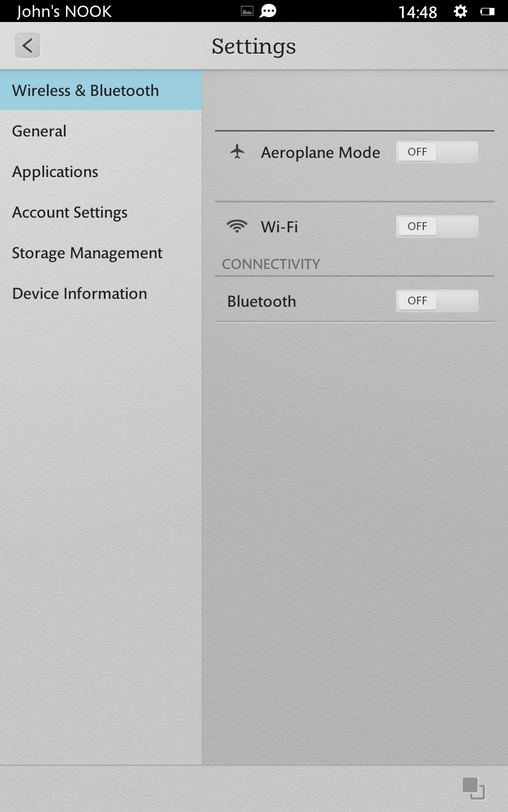Image resolution: width=508 pixels, height=812 pixels.
Task: Tap the Wi-Fi signal icon
Action: click(237, 226)
